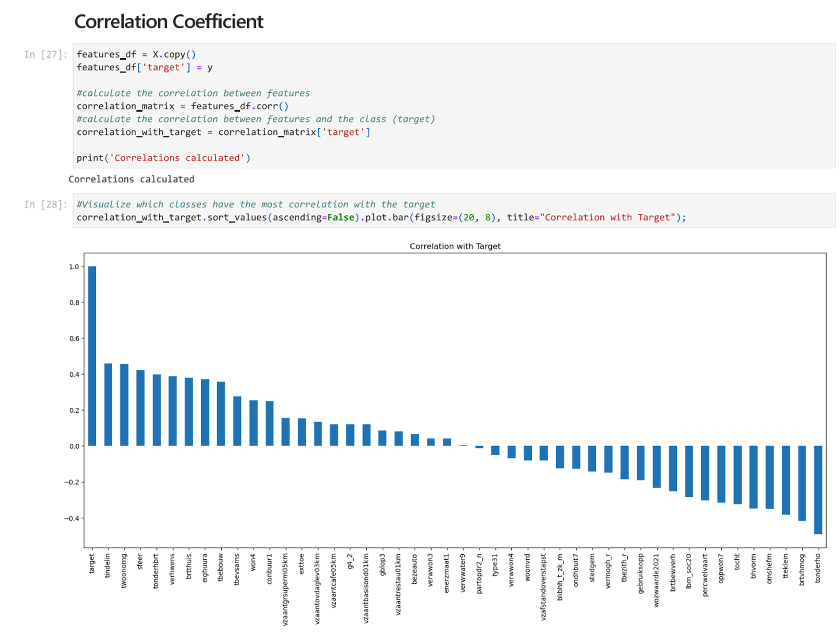Click the tindelin bar in the chart
Screen dimensions: 840x638
(108, 404)
